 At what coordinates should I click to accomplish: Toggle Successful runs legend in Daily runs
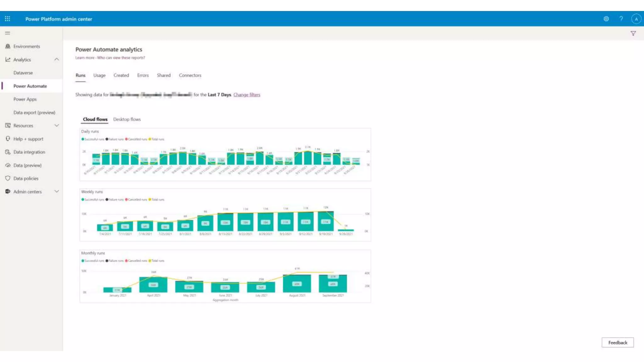point(93,139)
